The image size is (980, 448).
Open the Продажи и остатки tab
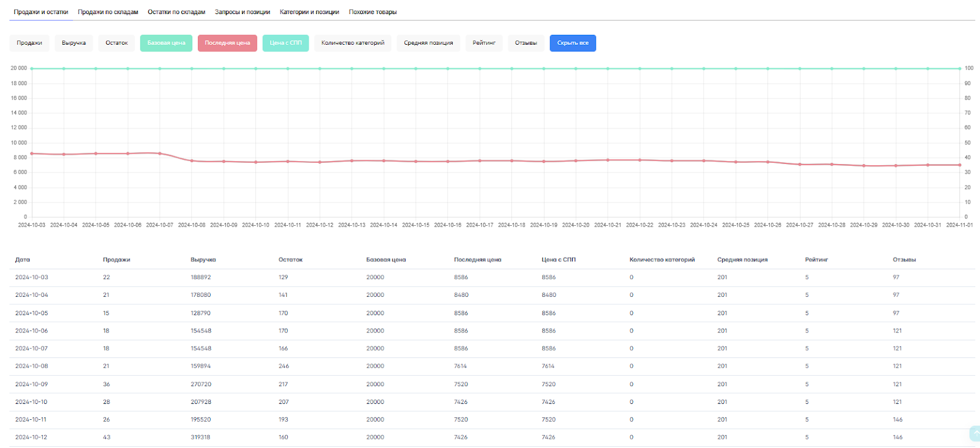pos(41,12)
